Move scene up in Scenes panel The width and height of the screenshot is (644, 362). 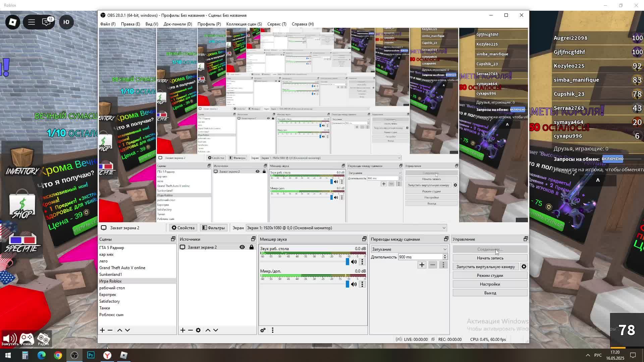120,330
